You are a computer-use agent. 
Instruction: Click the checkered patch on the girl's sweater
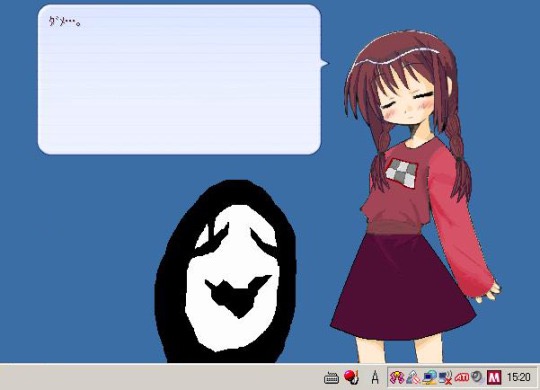pos(401,173)
